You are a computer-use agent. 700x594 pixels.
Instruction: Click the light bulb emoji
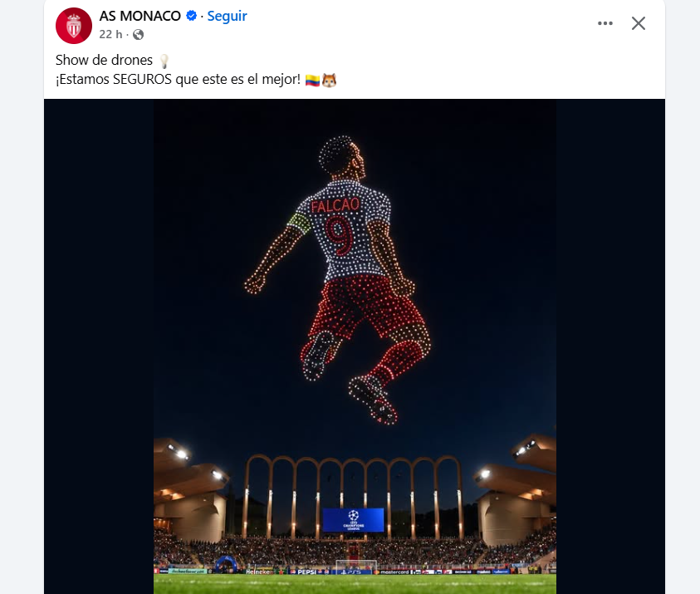pos(164,61)
